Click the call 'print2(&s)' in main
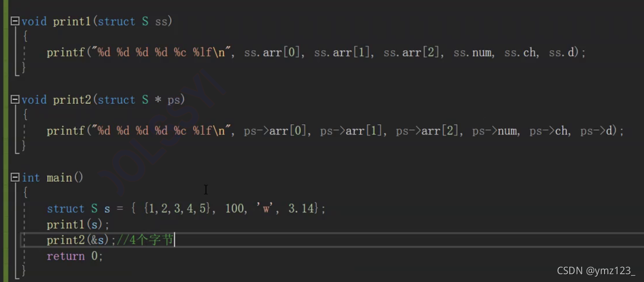This screenshot has width=644, height=282. (x=78, y=240)
